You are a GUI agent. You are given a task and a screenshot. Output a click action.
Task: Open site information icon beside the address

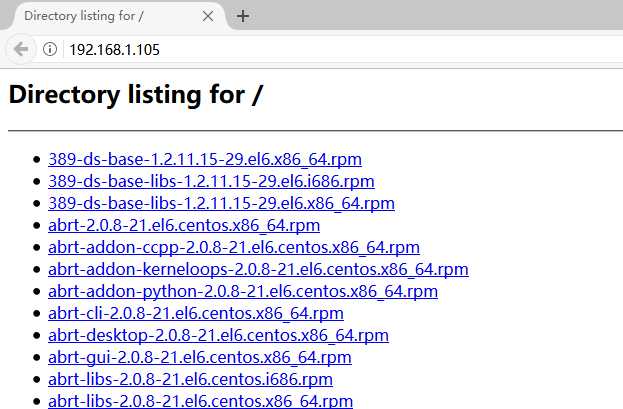pos(50,49)
